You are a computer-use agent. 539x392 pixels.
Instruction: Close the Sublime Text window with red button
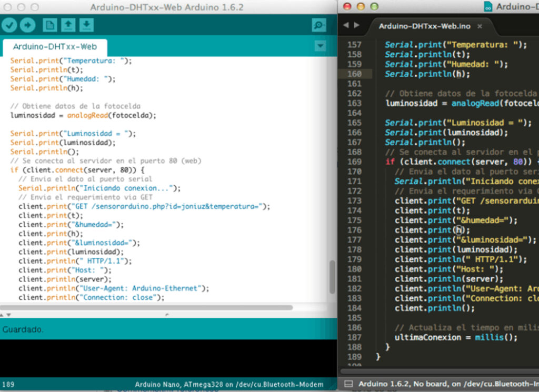347,6
